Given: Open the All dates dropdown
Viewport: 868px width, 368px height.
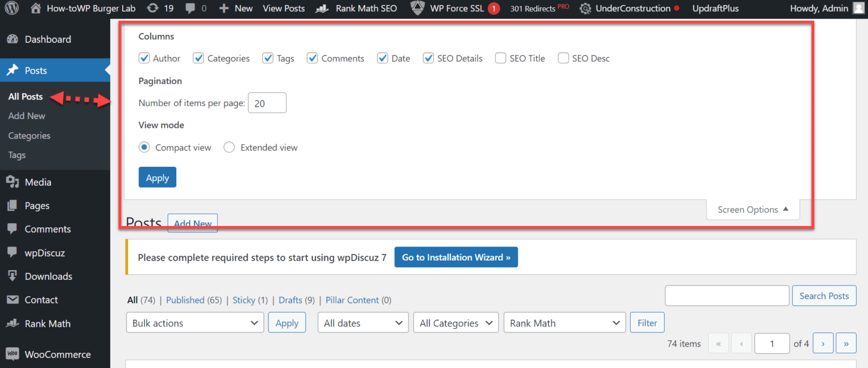Looking at the screenshot, I should (363, 322).
